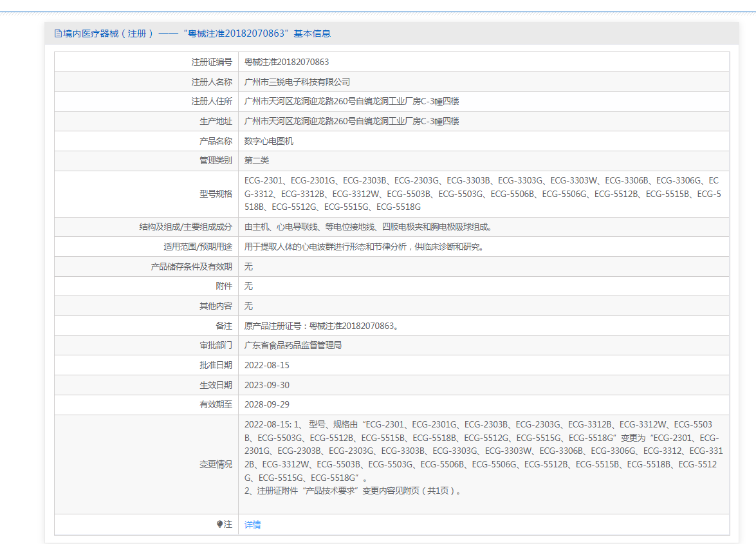Open the 详情 link

(x=252, y=525)
